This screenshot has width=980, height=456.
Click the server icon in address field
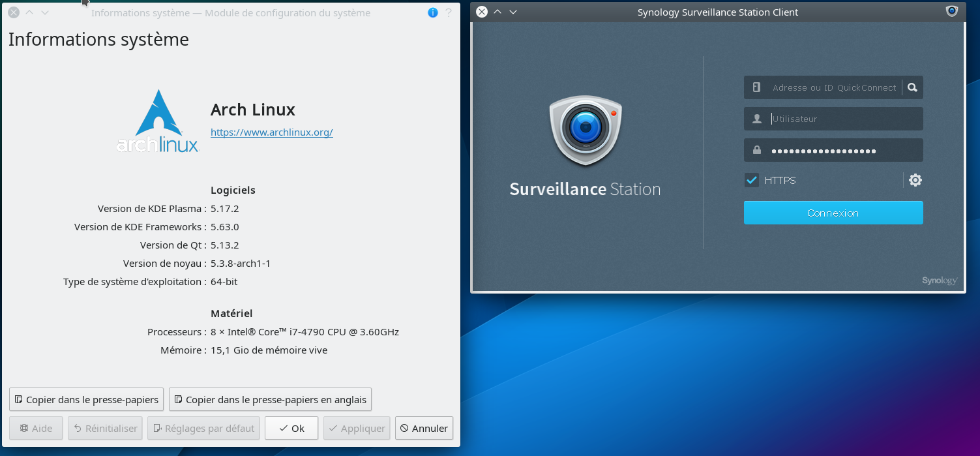coord(756,87)
